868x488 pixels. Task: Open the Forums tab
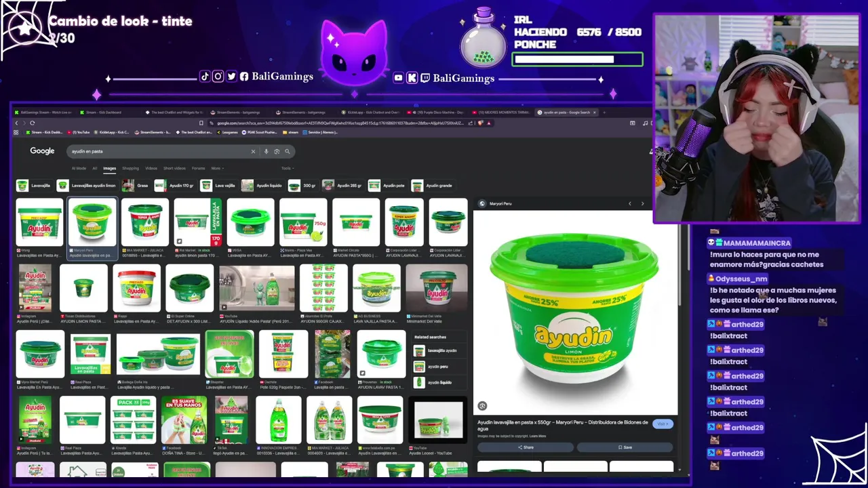pos(198,168)
